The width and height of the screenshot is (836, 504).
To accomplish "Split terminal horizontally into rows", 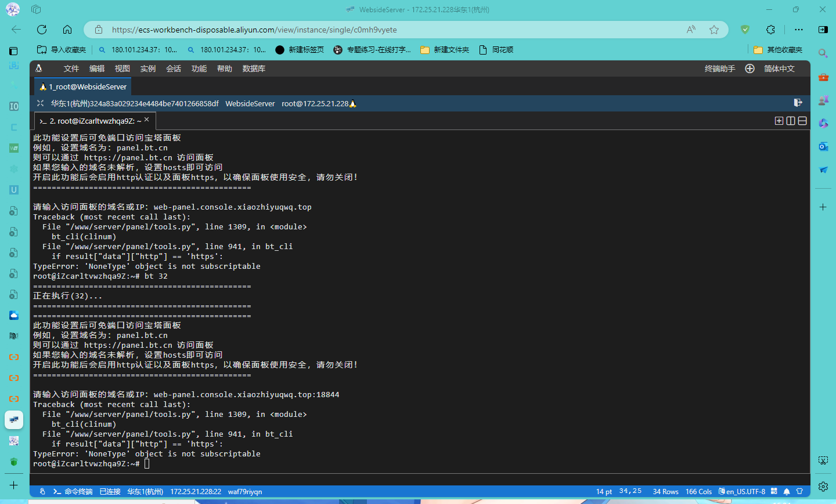I will click(802, 121).
